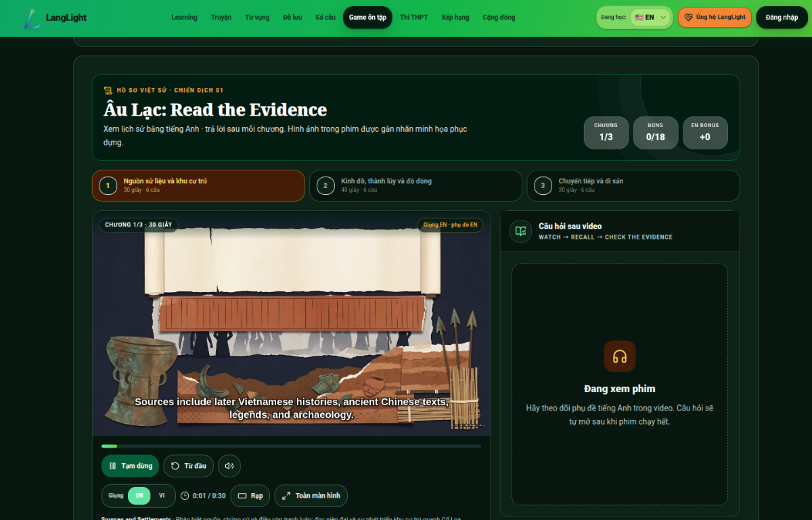The width and height of the screenshot is (812, 520).
Task: Click the Âu Lạc: Read the Evidence title
Action: pyautogui.click(x=215, y=110)
